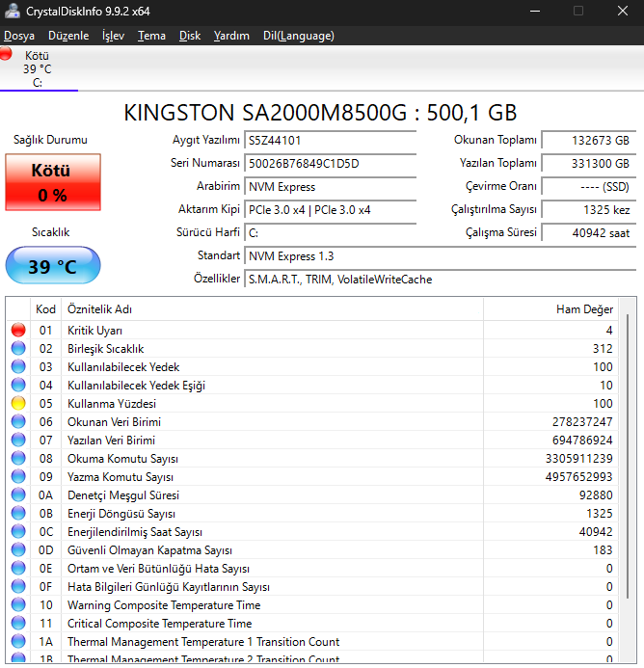Click the Öznitelik Adı column header

pos(272,309)
